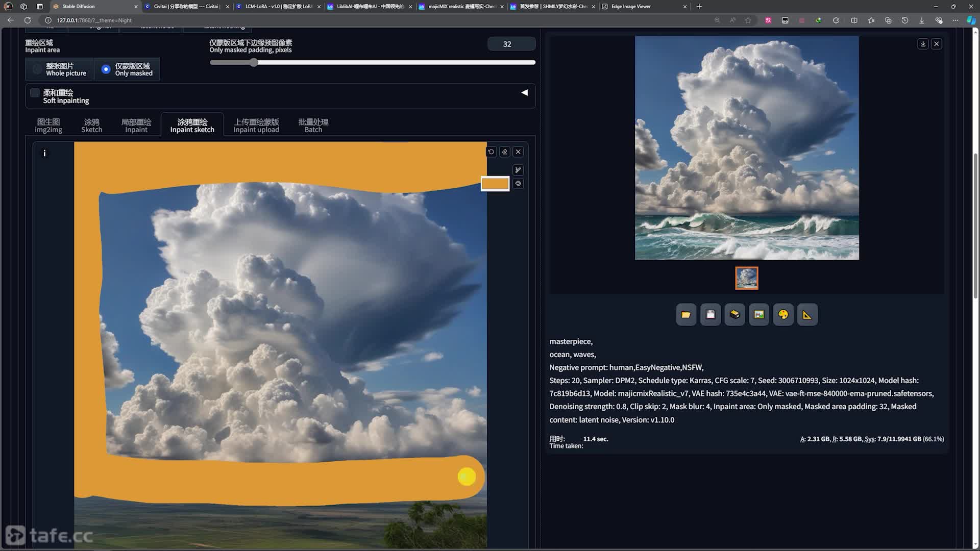Toggle split screen view icon
Image resolution: width=980 pixels, height=551 pixels.
coord(854,20)
